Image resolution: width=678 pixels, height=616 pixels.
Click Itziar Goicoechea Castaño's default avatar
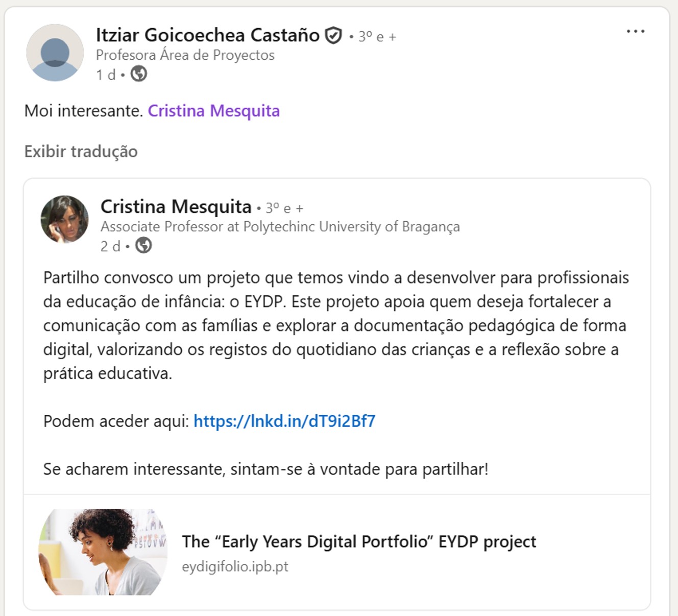click(55, 53)
